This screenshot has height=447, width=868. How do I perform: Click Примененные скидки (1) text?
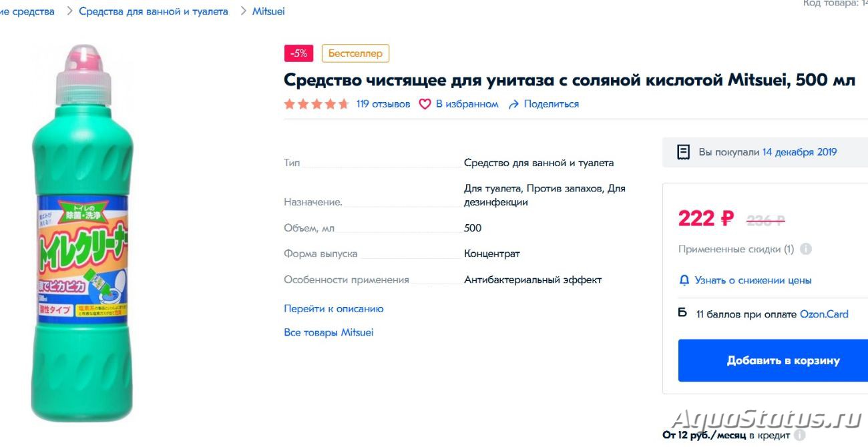click(736, 250)
